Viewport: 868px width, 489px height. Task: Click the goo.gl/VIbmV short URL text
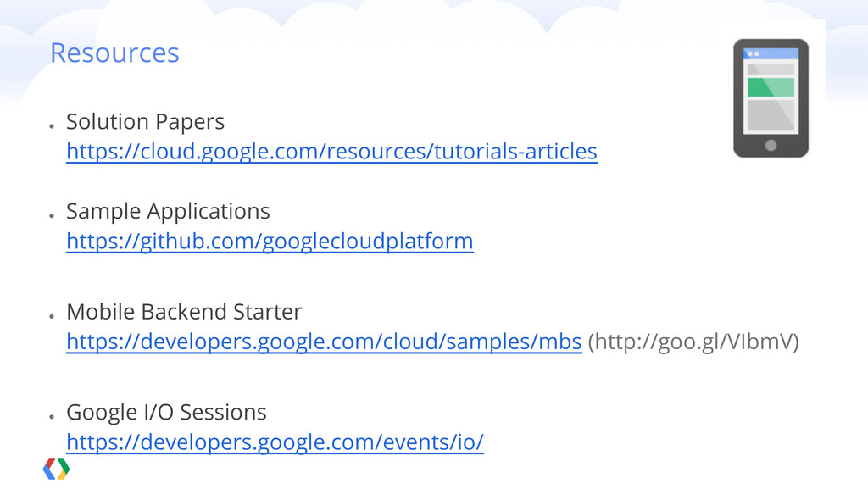(693, 342)
